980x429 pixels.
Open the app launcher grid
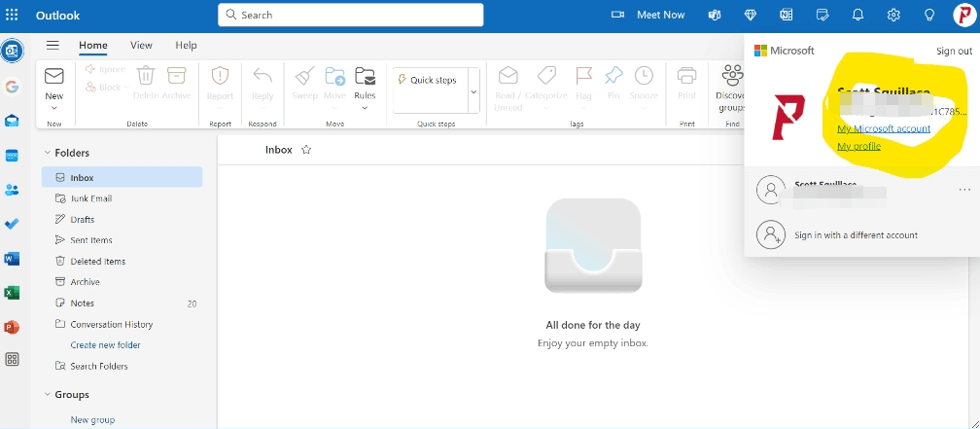[12, 15]
